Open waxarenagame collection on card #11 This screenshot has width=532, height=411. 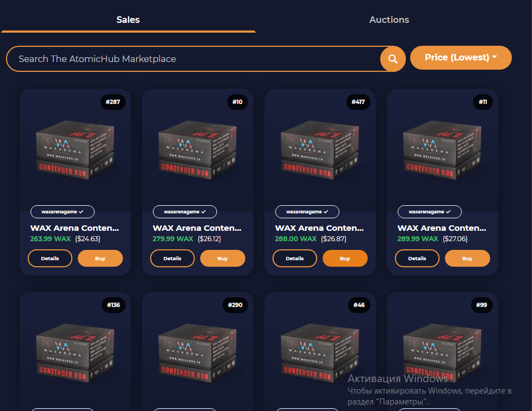coord(430,212)
